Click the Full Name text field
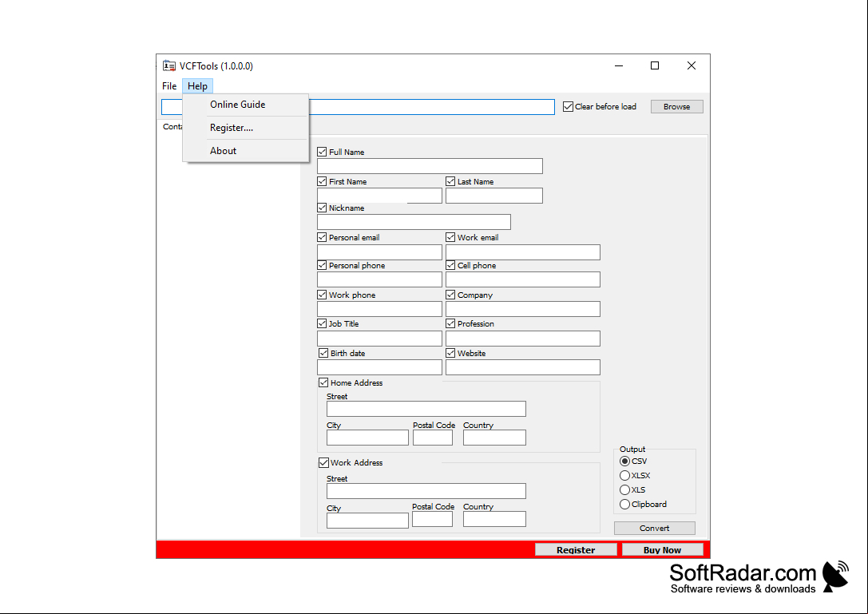This screenshot has height=614, width=868. coord(430,166)
